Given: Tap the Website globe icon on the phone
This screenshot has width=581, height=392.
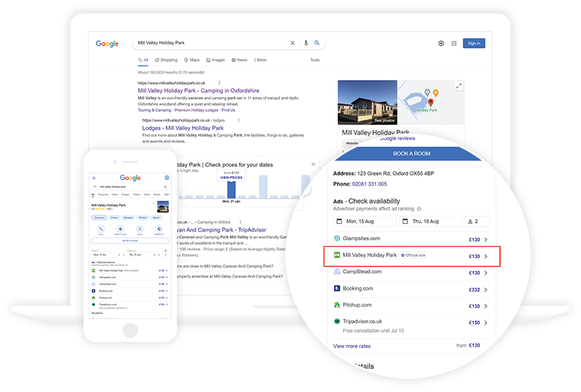Looking at the screenshot, I should point(159,229).
